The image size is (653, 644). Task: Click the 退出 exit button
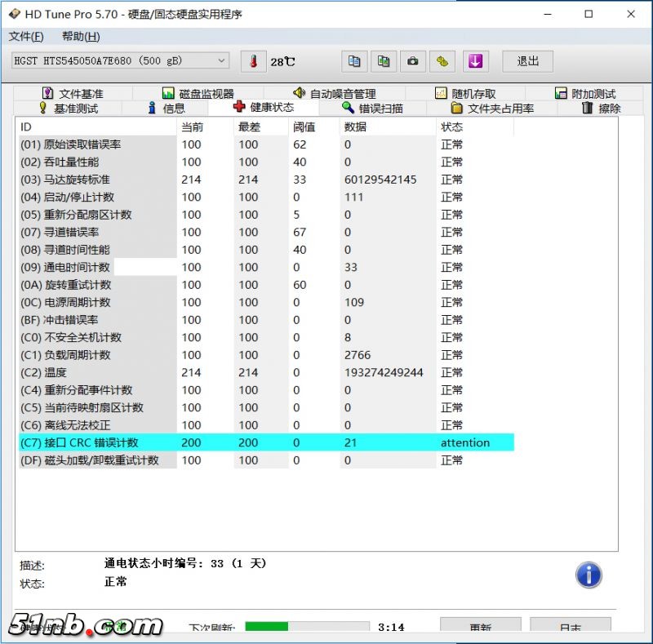click(528, 61)
